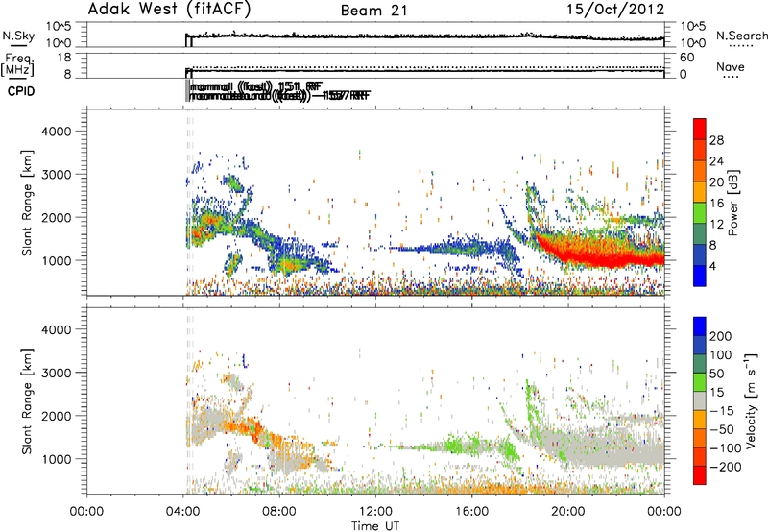Click the 'Freq. [MHz]' axis label
Screen dimensions: 768x532
pos(17,64)
